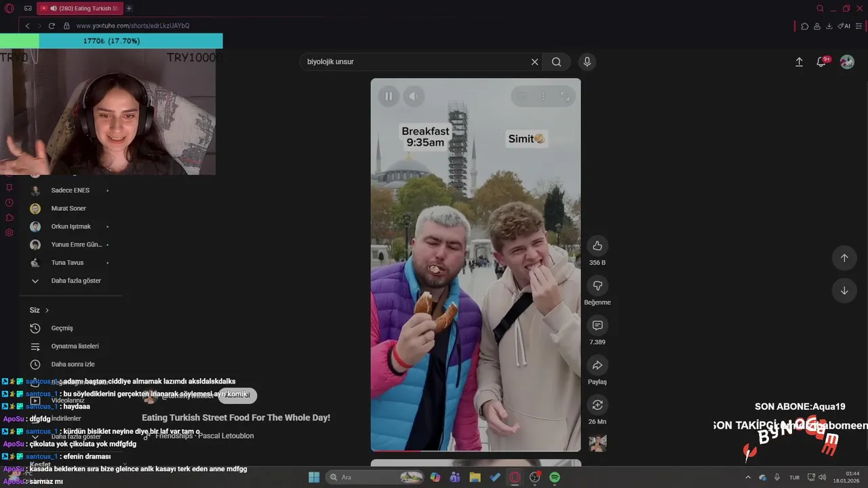Open the GX Corner gamepad icon
Viewport: 868px width, 488px height.
coord(28,8)
